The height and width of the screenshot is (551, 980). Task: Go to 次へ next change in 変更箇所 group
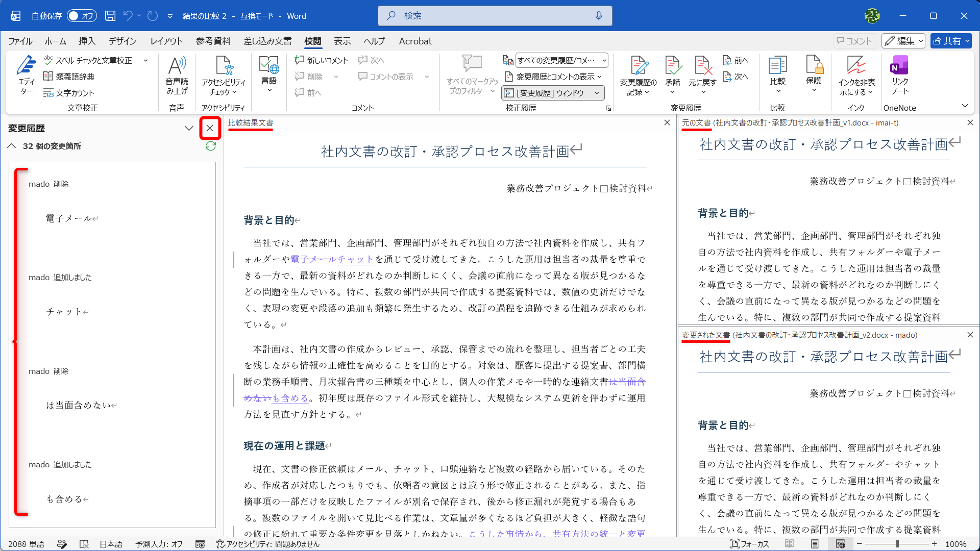pyautogui.click(x=736, y=77)
